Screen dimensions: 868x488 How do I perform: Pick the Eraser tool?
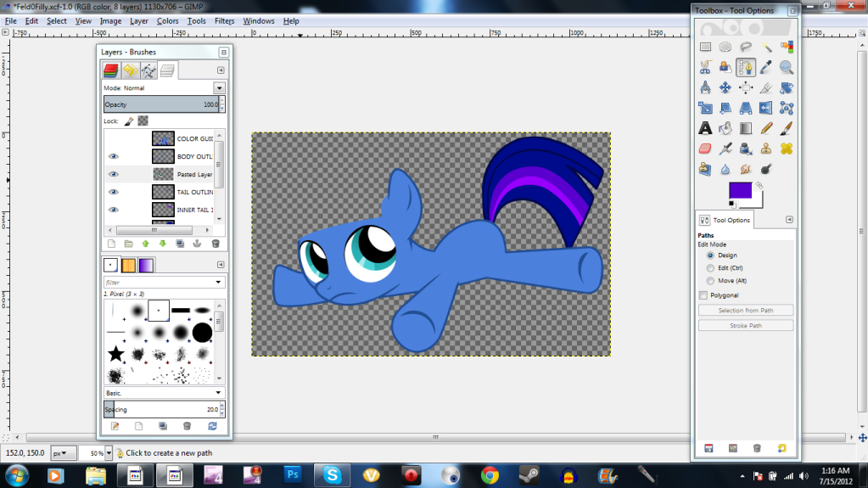tap(705, 149)
